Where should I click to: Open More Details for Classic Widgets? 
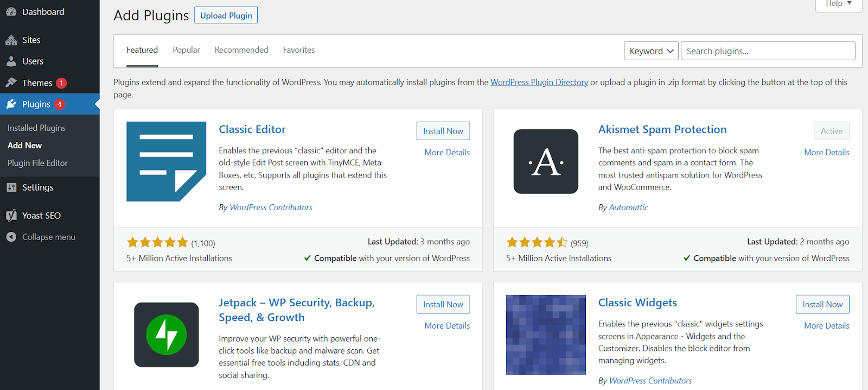[827, 326]
